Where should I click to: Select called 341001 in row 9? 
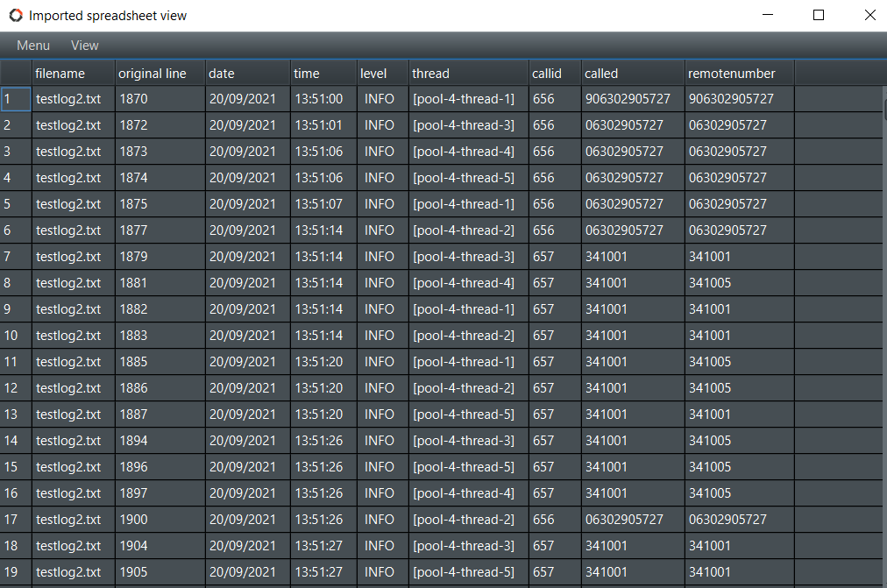[x=634, y=309]
